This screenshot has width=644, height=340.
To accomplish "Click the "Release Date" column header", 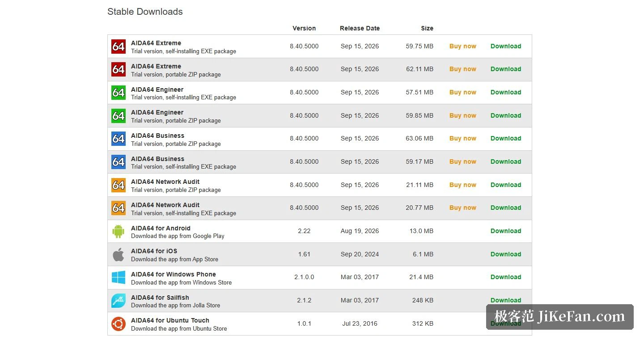I will 360,28.
